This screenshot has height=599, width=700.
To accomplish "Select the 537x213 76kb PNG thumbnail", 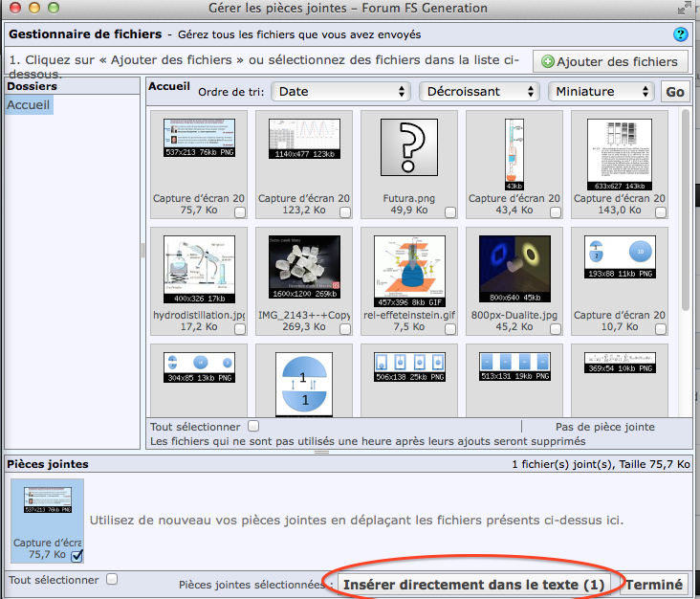I will (x=199, y=138).
